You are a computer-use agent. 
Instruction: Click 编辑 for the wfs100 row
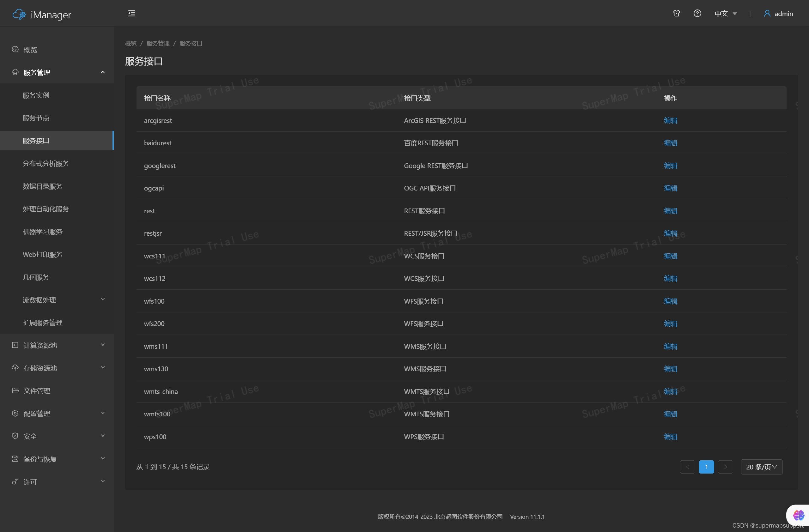click(x=670, y=301)
